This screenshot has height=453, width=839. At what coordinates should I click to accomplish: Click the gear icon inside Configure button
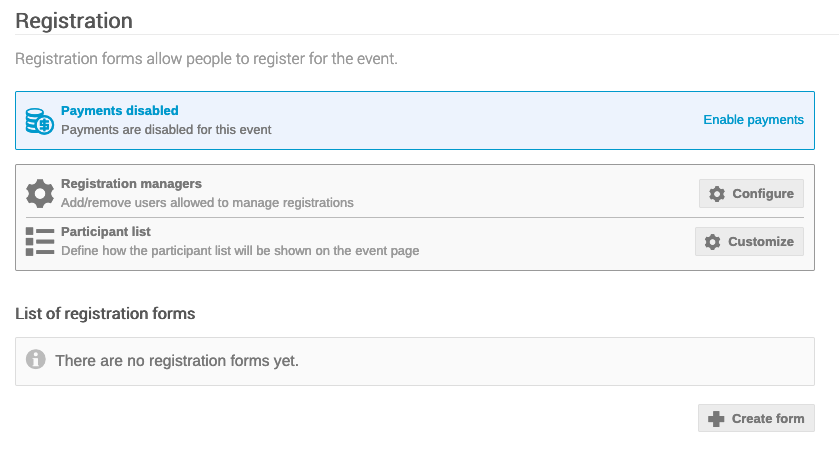tap(717, 194)
